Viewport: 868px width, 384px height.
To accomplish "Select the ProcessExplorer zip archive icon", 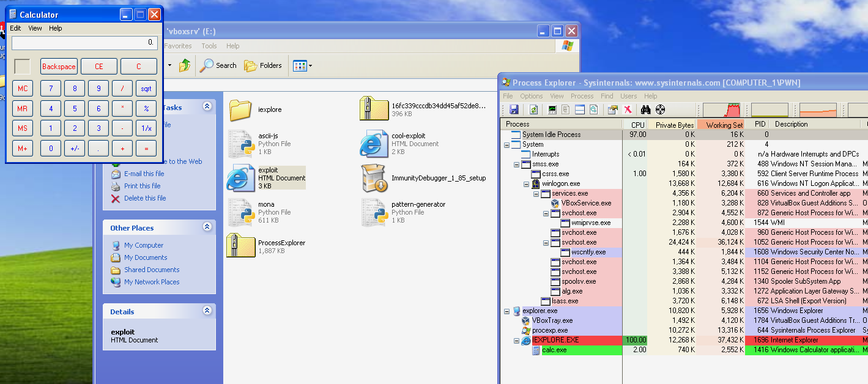I will point(241,246).
